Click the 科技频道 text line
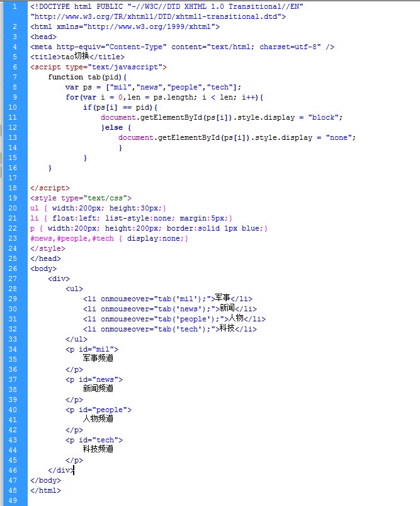Viewport: 420px width, 506px height. (98, 449)
